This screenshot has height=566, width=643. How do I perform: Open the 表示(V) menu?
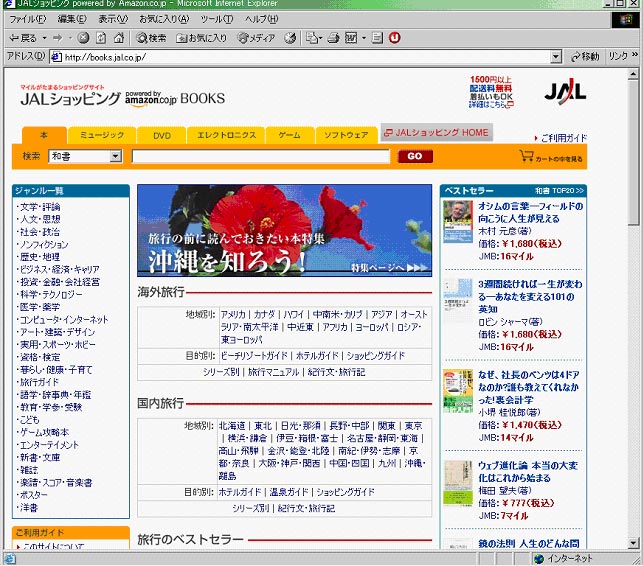point(113,19)
